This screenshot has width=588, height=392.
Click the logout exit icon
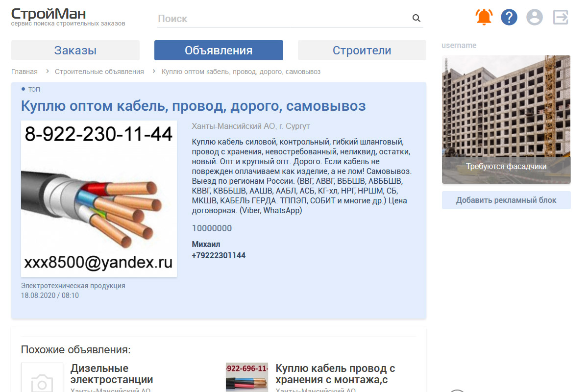pyautogui.click(x=560, y=18)
